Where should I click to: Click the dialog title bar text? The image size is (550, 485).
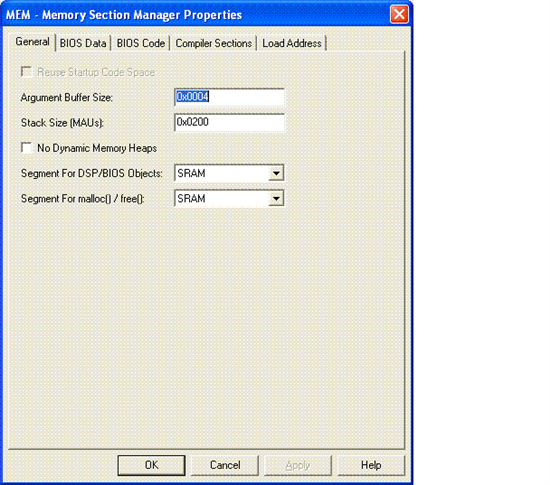pos(124,15)
